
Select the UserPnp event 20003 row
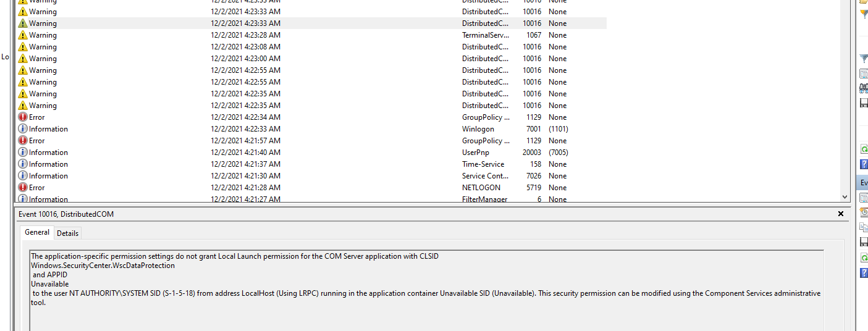[x=247, y=153]
